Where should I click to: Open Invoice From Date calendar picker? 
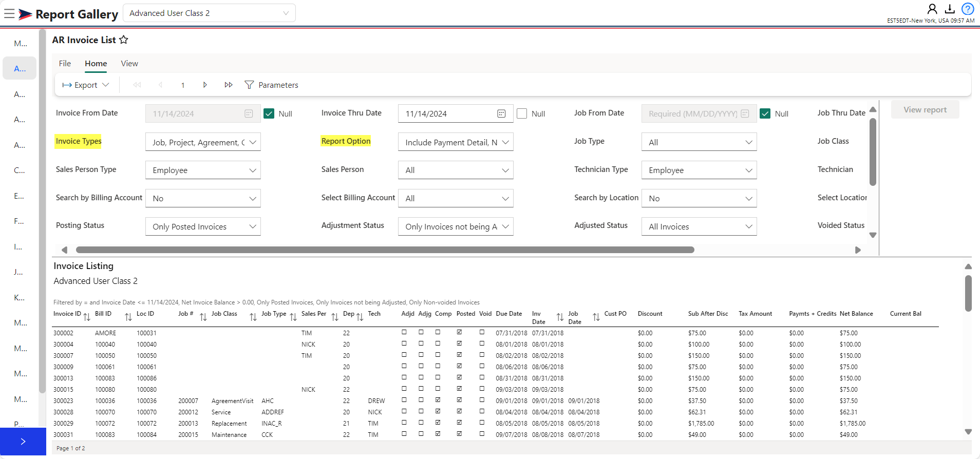(249, 113)
